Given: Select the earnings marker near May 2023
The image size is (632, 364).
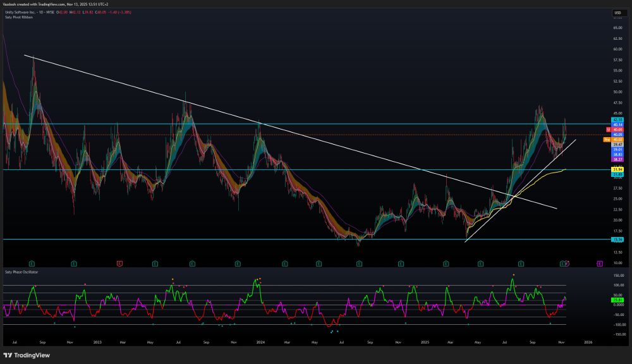Looking at the screenshot, I should click(155, 264).
